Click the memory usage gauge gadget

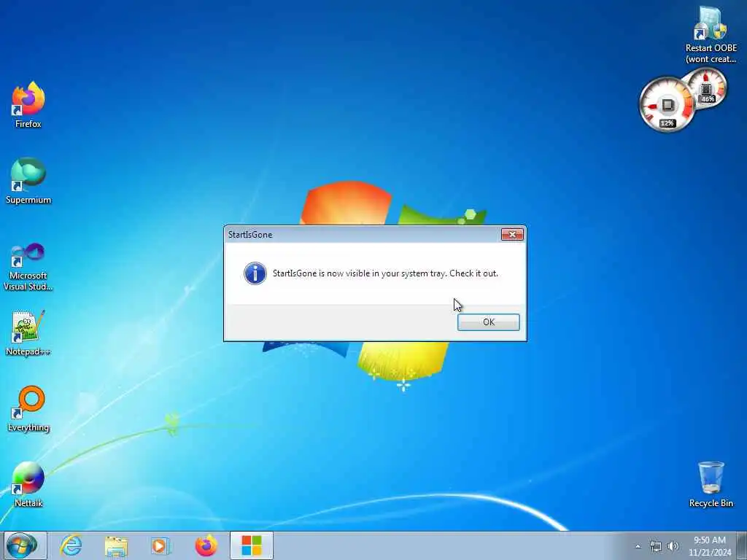[x=706, y=89]
